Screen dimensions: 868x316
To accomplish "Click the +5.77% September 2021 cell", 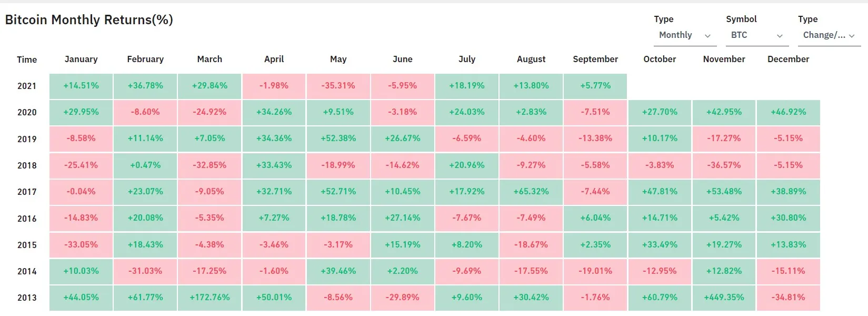I will point(595,86).
